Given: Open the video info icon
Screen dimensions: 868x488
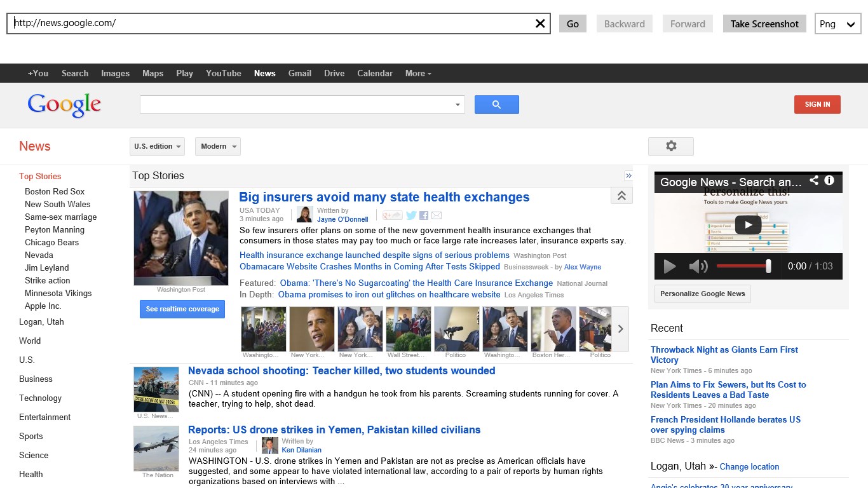Looking at the screenshot, I should point(829,181).
